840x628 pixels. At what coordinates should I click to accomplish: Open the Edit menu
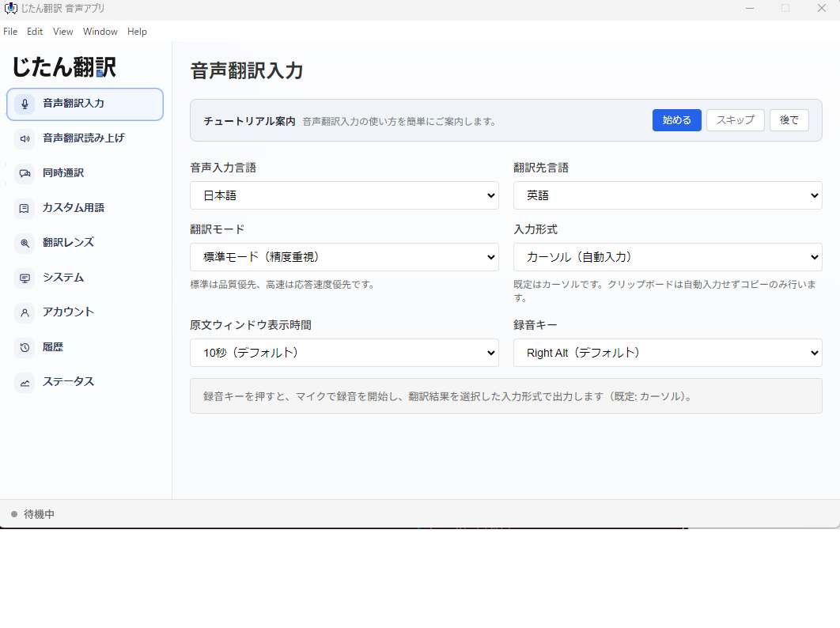[35, 32]
